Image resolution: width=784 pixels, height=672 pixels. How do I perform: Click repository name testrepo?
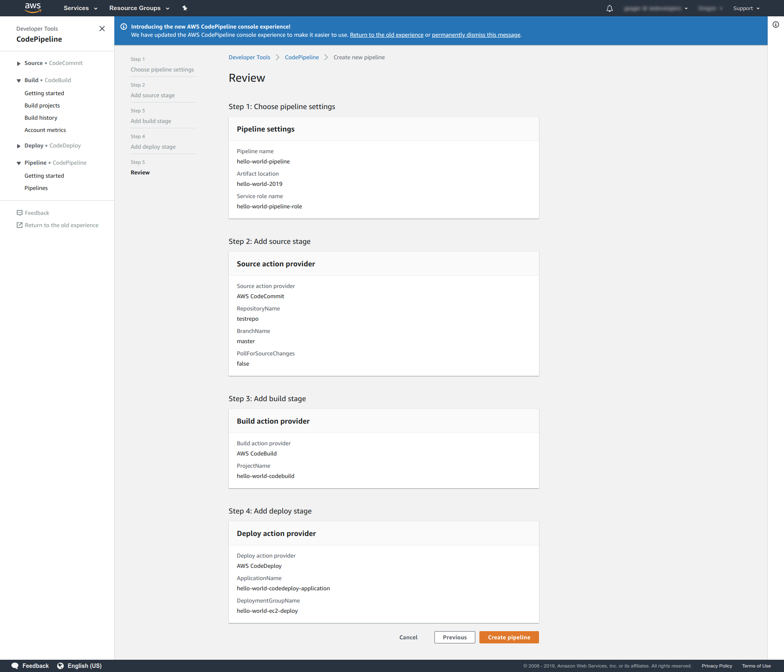[247, 319]
